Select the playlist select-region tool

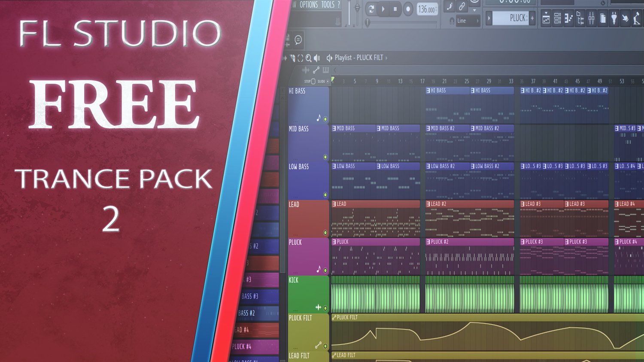click(300, 58)
